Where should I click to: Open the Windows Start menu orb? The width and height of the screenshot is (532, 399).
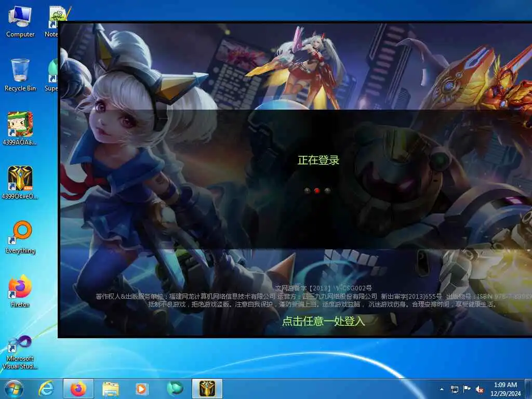pyautogui.click(x=14, y=389)
